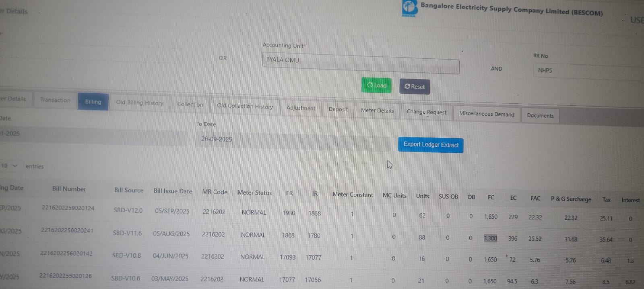Viewport: 644px width, 289px height.
Task: Click IR value 17056
Action: click(312, 280)
